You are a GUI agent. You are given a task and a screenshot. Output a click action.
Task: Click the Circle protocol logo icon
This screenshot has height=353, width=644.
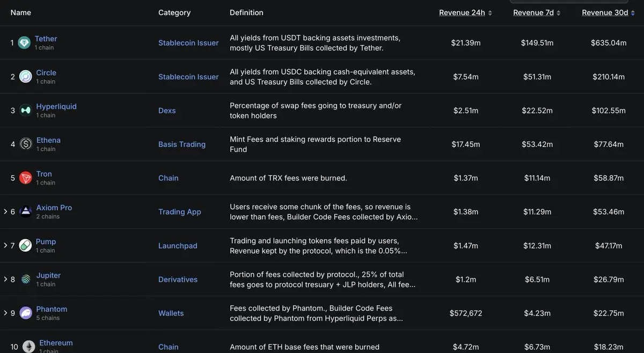point(26,77)
